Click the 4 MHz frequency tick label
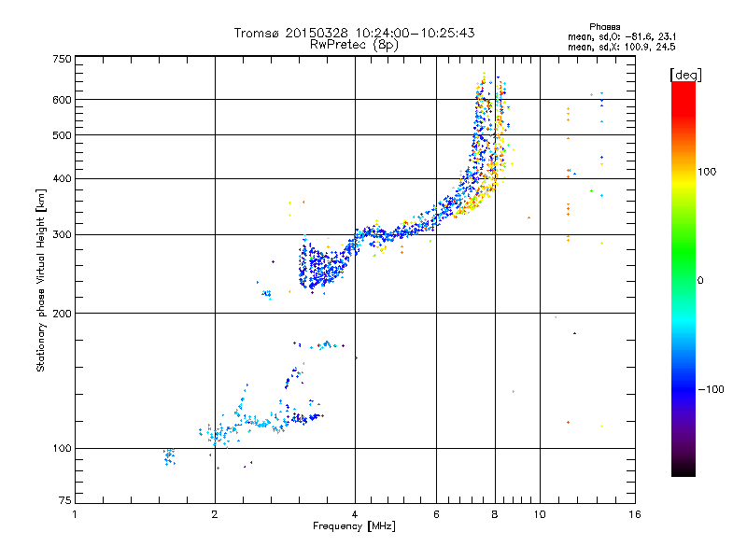The width and height of the screenshot is (747, 560). point(355,514)
